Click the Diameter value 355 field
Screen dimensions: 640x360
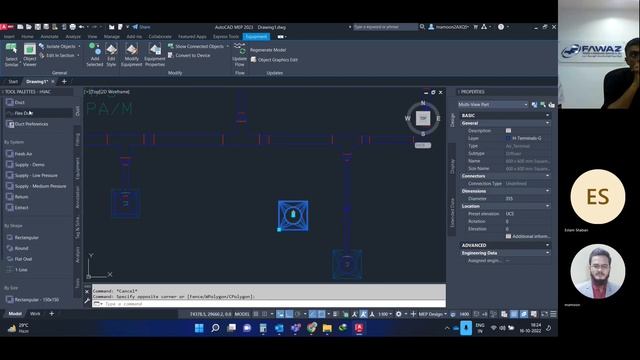pos(527,199)
